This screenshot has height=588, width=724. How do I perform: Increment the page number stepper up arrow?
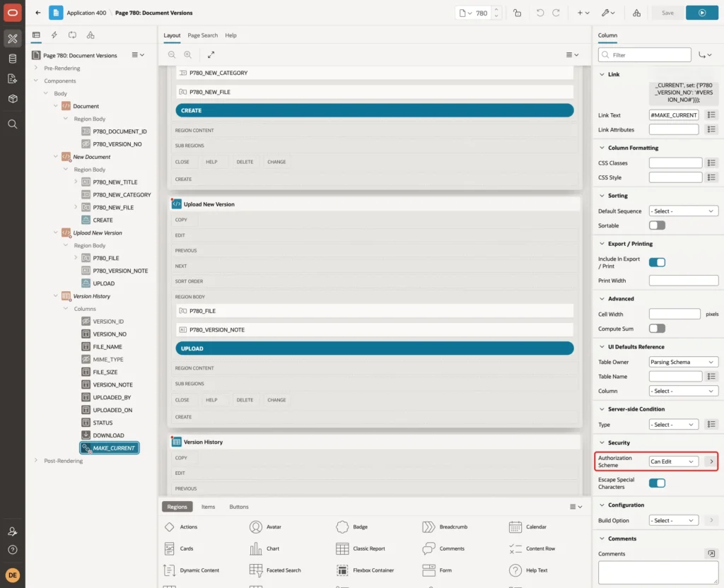(x=496, y=9)
